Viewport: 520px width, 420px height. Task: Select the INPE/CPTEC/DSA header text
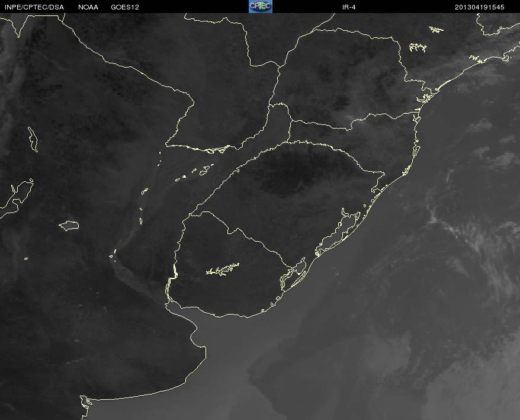34,7
